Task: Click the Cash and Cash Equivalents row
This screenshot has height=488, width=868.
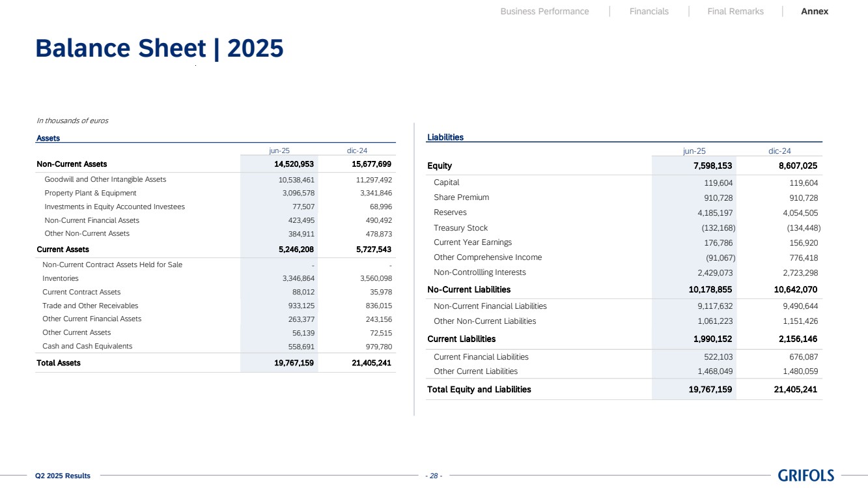Action: pyautogui.click(x=87, y=346)
